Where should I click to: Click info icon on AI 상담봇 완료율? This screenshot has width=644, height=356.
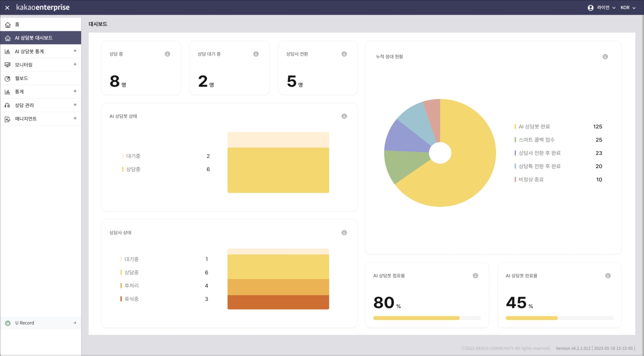[608, 276]
